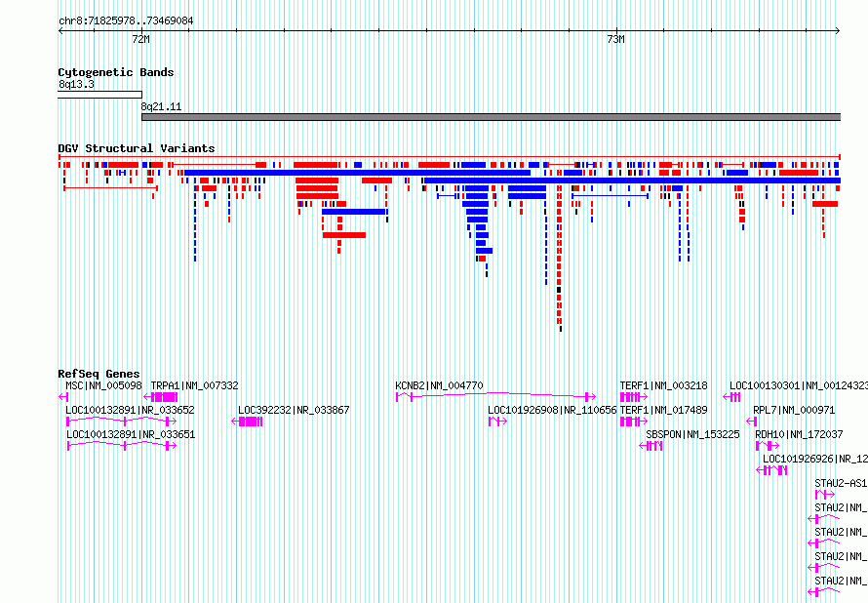Click RPL7|NM_000971 gene label
The height and width of the screenshot is (603, 868).
(x=794, y=411)
